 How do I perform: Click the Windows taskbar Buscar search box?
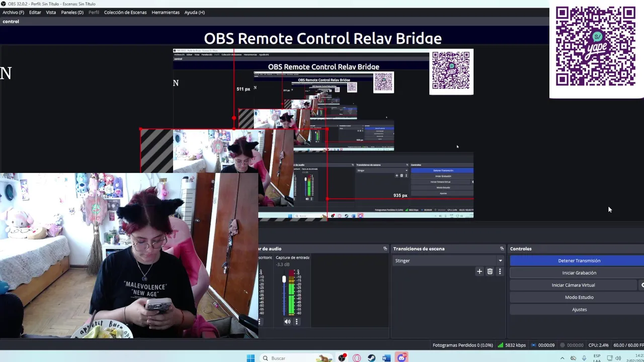click(297, 358)
